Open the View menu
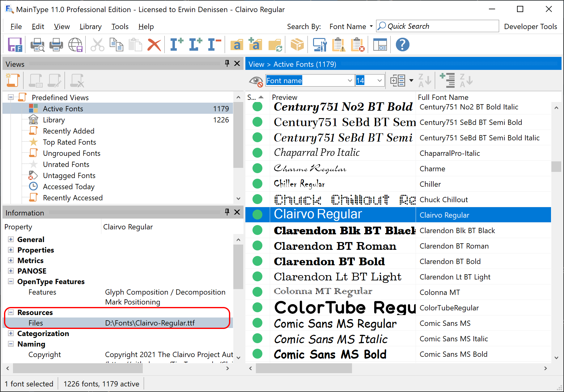 [62, 27]
